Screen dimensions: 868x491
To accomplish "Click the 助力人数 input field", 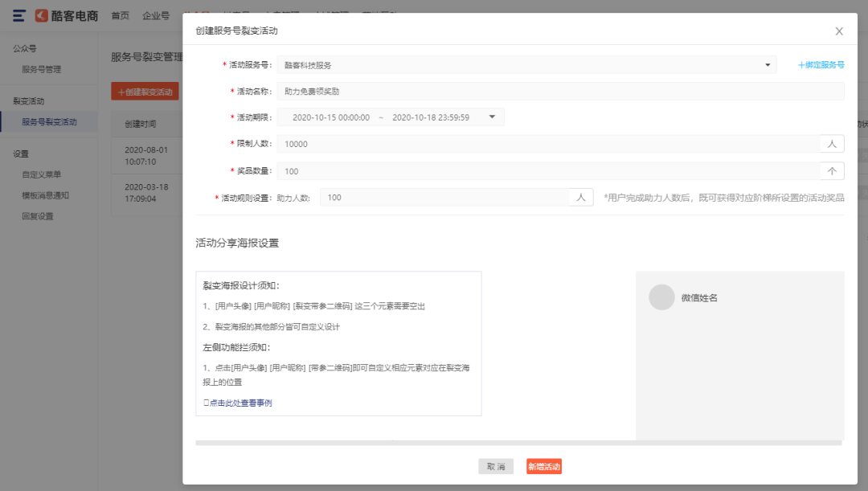I will tap(444, 198).
